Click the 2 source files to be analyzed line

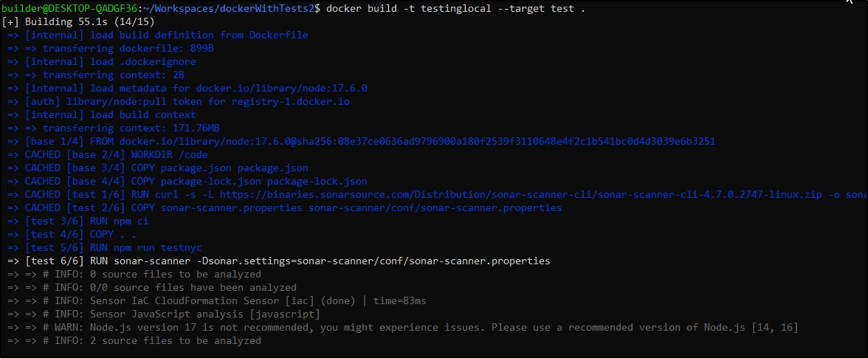(134, 341)
